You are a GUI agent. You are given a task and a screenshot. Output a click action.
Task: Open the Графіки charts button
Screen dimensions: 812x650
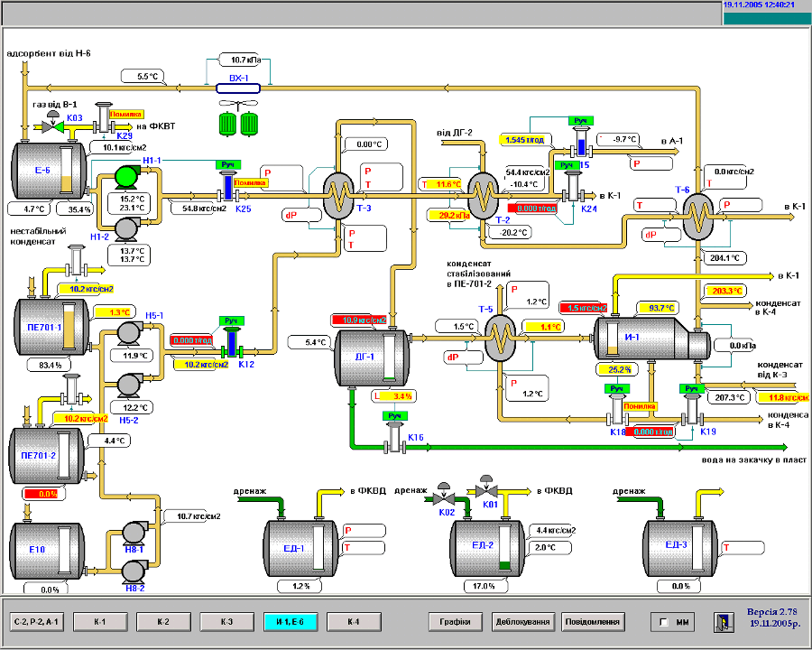tap(456, 621)
